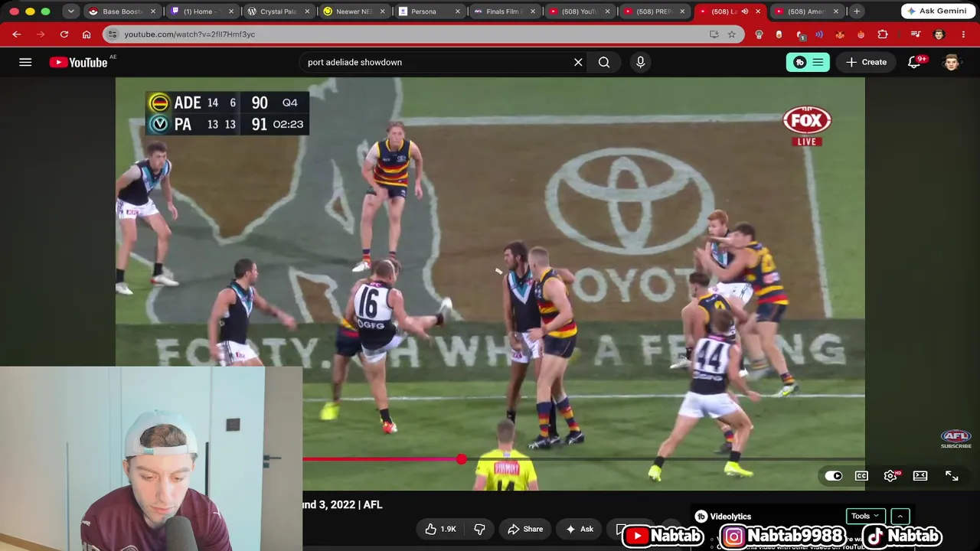Open Chrome three-dot menu
This screenshot has height=551, width=980.
963,34
